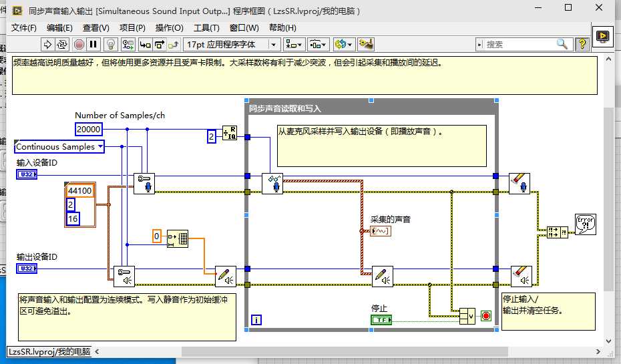621x364 pixels.
Task: Select the constant 2 inside format cluster
Action: click(x=71, y=205)
